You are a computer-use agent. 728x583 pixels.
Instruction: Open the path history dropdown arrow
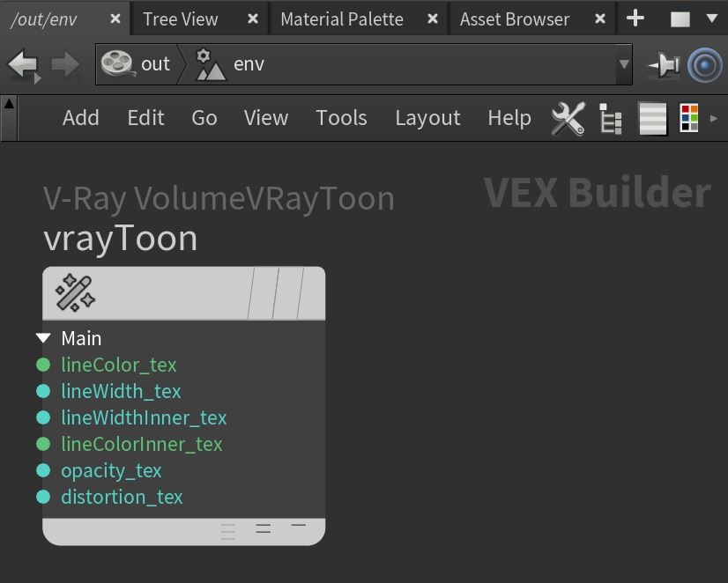tap(624, 64)
